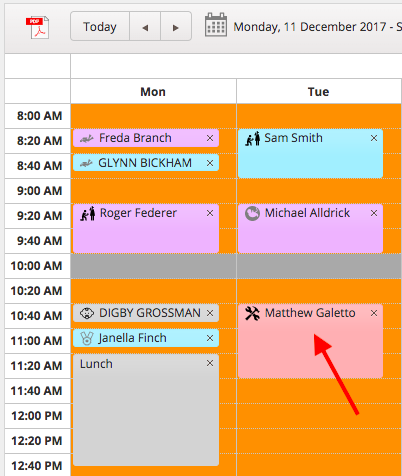This screenshot has height=476, width=402.
Task: Click the icon beside Freda Branch
Action: [x=87, y=138]
